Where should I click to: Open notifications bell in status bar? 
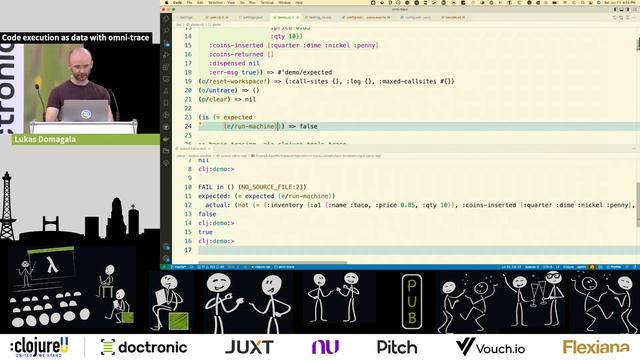point(634,267)
